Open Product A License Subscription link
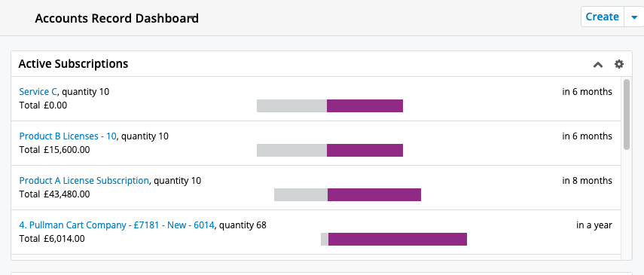This screenshot has height=275, width=644. click(84, 181)
